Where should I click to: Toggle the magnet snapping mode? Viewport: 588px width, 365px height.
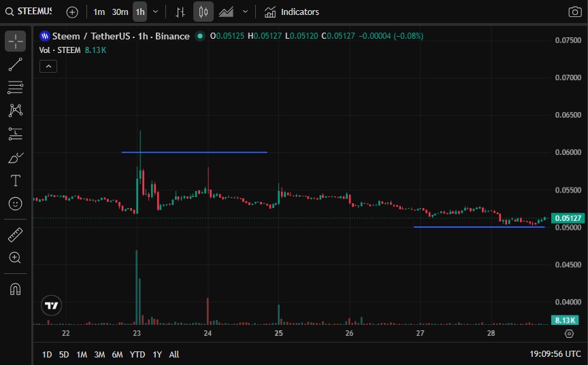click(x=16, y=289)
